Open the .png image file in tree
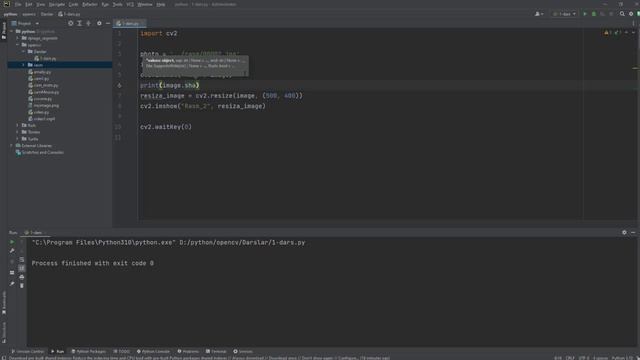 (44, 105)
